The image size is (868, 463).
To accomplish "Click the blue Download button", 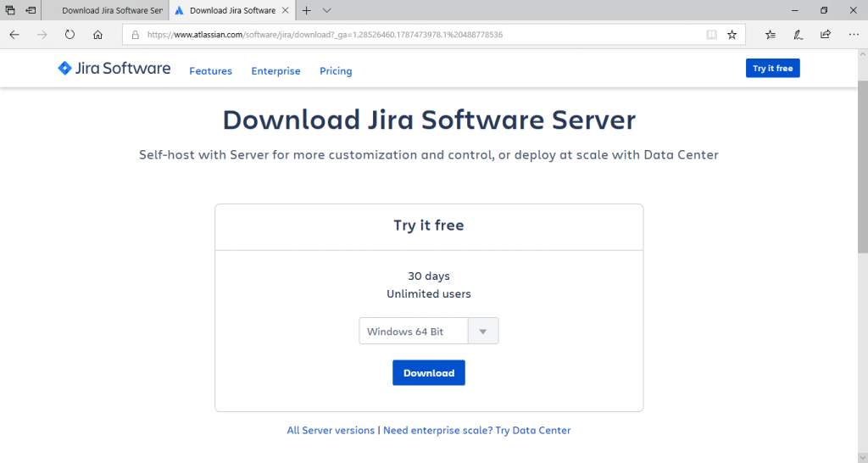I will click(428, 373).
